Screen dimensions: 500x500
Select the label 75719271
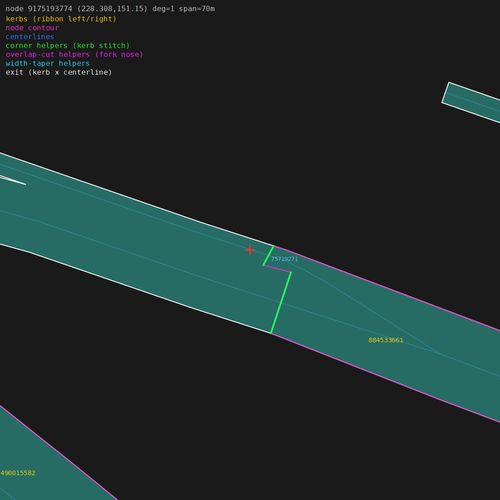pyautogui.click(x=284, y=259)
